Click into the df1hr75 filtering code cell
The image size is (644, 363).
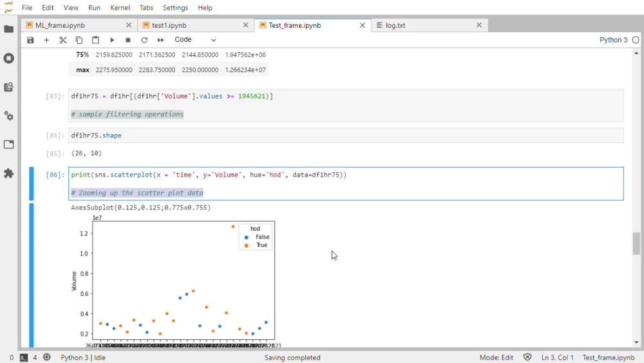346,105
